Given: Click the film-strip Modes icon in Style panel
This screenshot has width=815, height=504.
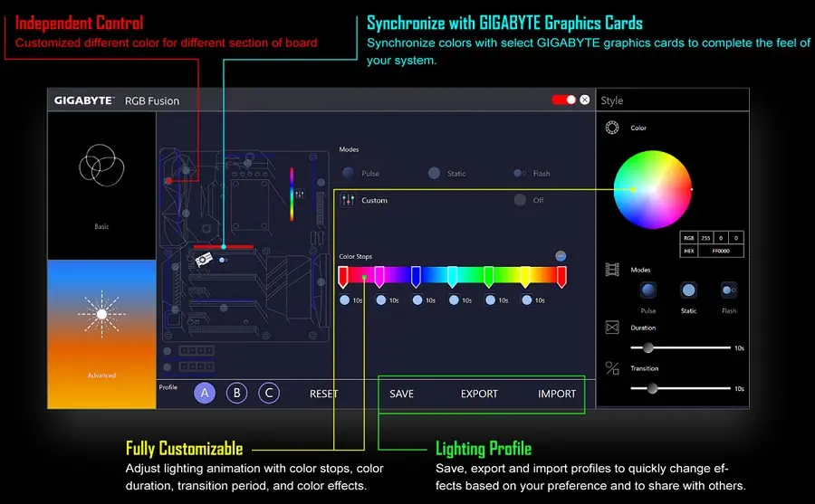Looking at the screenshot, I should click(x=612, y=270).
